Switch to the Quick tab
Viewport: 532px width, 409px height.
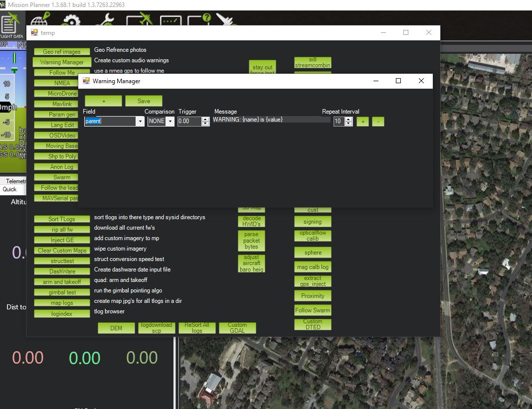pos(10,189)
